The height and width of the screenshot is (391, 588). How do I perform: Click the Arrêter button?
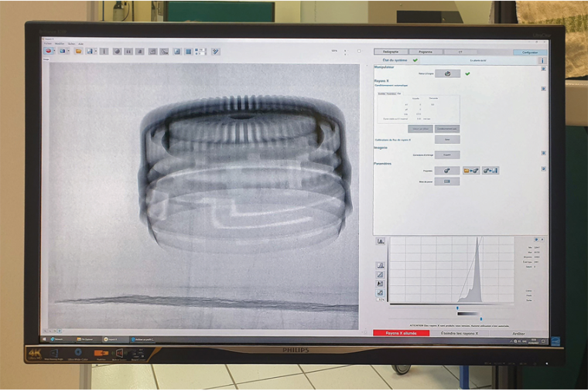518,333
